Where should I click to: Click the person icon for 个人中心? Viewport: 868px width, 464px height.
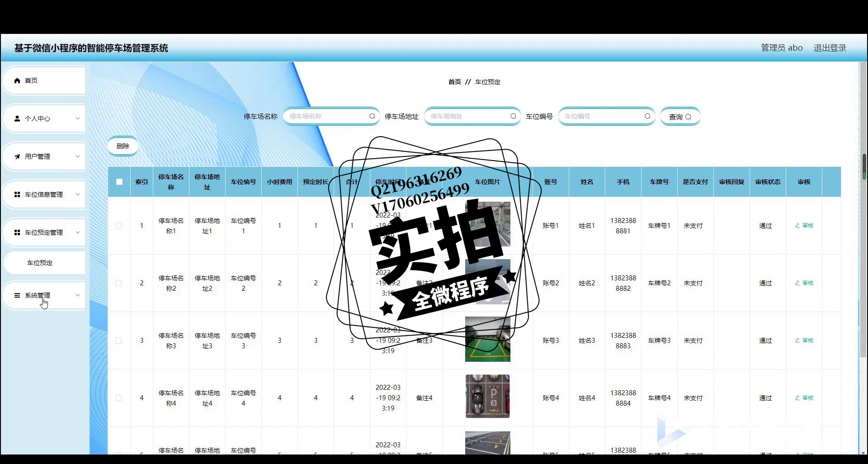[x=17, y=118]
